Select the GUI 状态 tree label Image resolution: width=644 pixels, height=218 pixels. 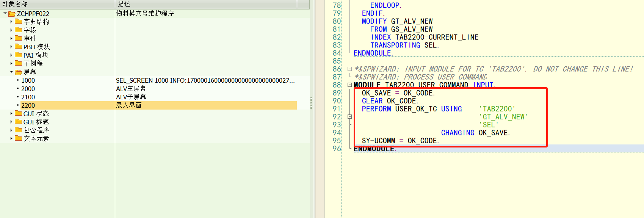(x=36, y=113)
